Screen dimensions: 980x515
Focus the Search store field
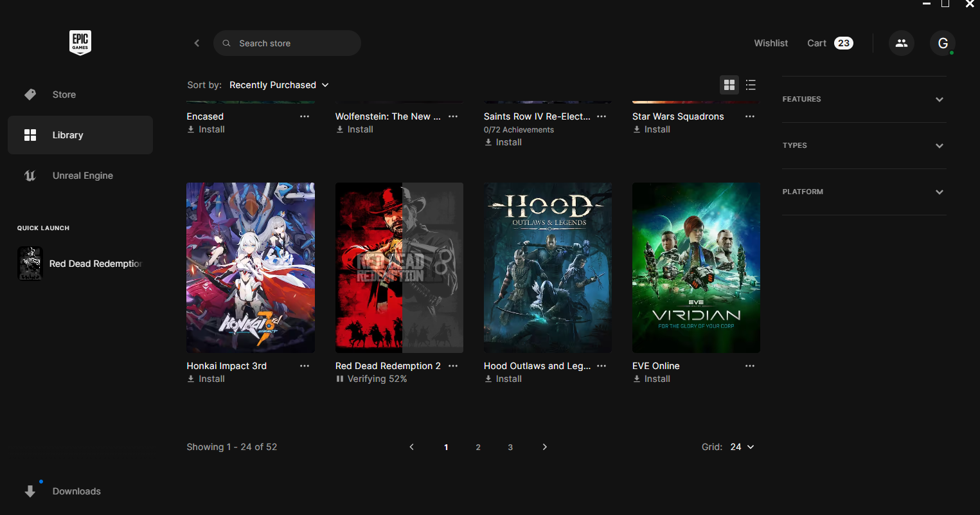tap(287, 43)
